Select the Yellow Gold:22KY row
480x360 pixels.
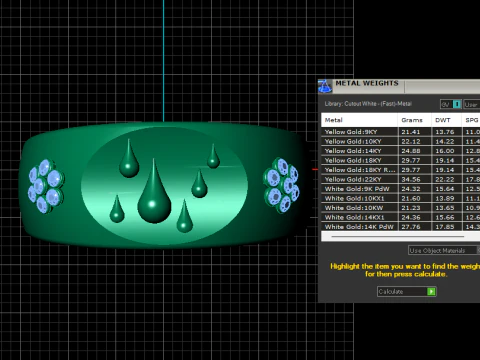(x=401, y=179)
